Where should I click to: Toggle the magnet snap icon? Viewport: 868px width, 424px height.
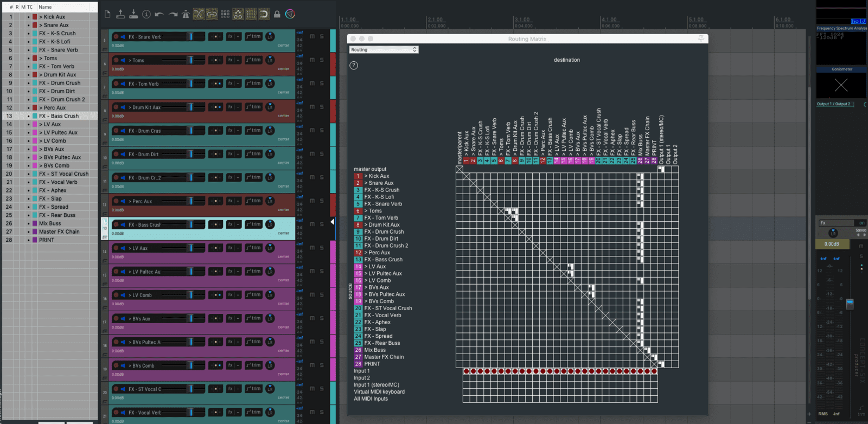[x=264, y=14]
